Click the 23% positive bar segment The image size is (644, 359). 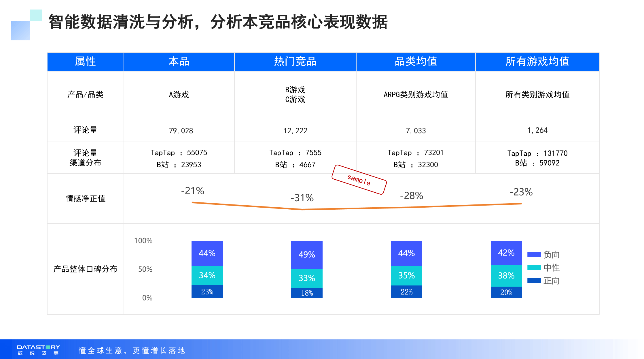pos(207,292)
